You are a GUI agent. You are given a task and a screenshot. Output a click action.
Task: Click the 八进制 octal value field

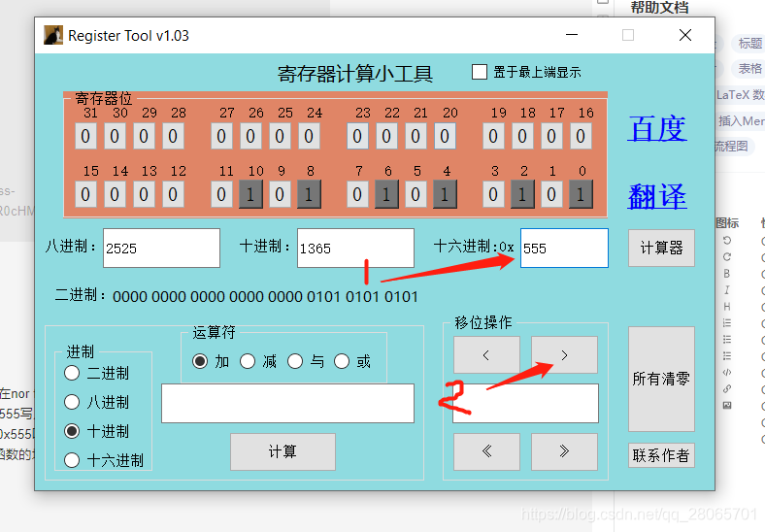click(x=161, y=248)
